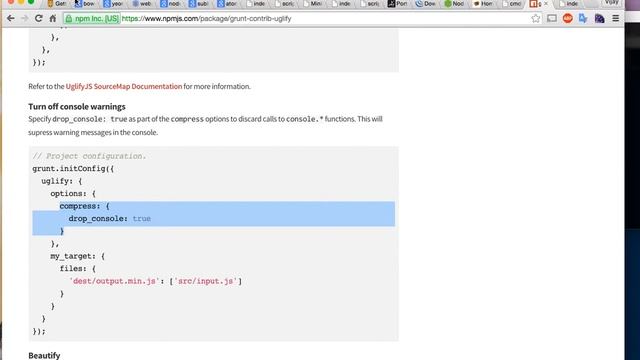Click the 'Beautify' heading
Viewport: 640px width, 360px height.
pyautogui.click(x=44, y=356)
